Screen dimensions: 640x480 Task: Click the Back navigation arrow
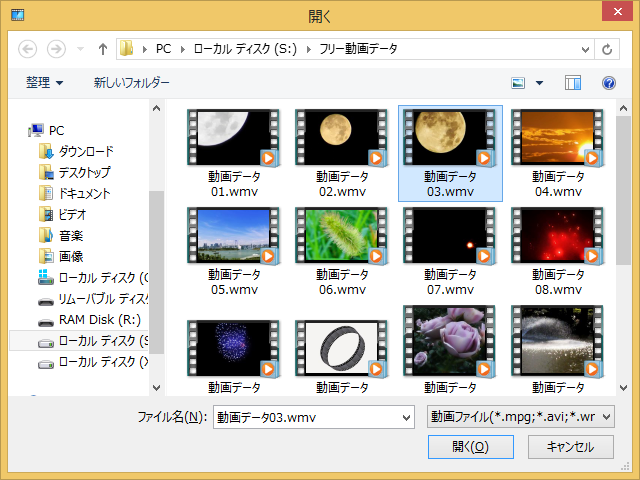28,48
